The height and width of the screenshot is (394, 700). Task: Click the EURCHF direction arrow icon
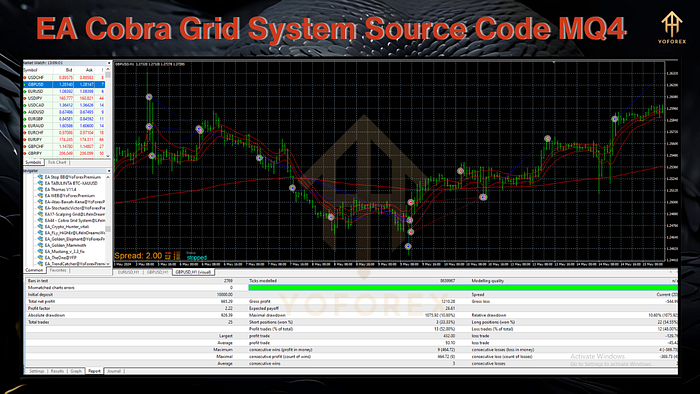pyautogui.click(x=25, y=133)
